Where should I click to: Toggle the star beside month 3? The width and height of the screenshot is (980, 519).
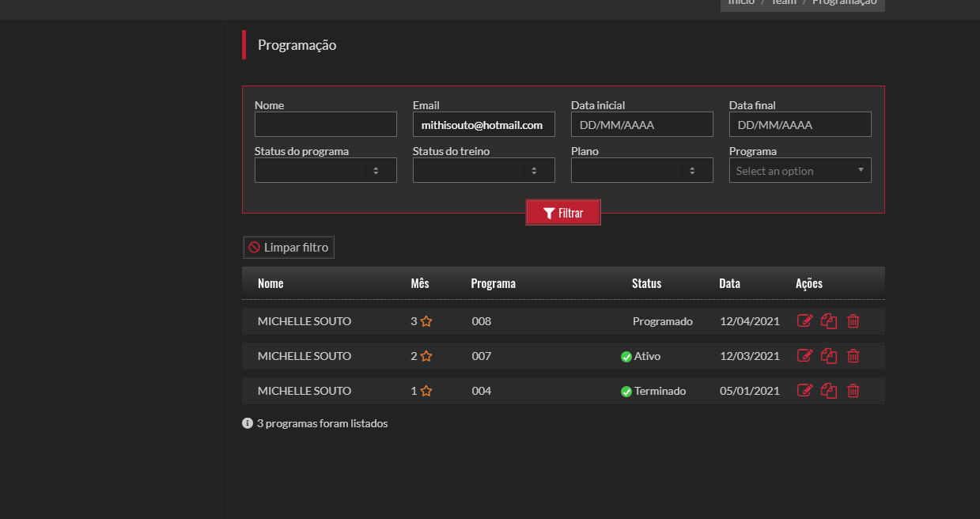point(426,321)
